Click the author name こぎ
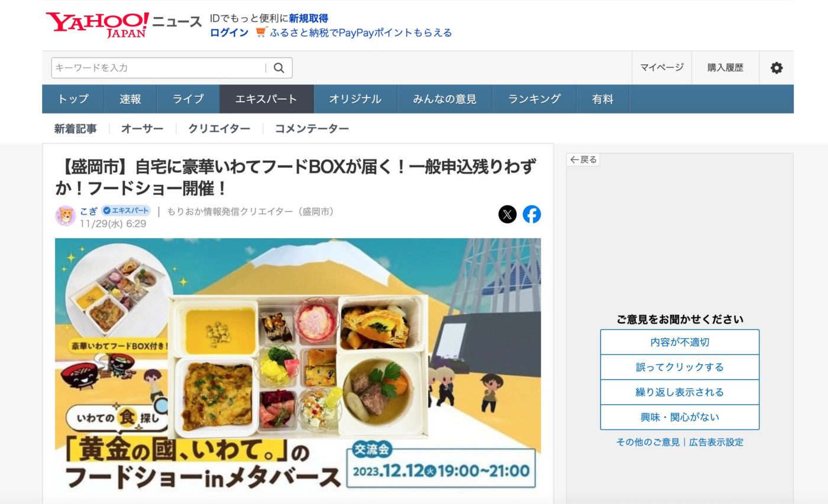Image resolution: width=828 pixels, height=504 pixels. pyautogui.click(x=89, y=211)
